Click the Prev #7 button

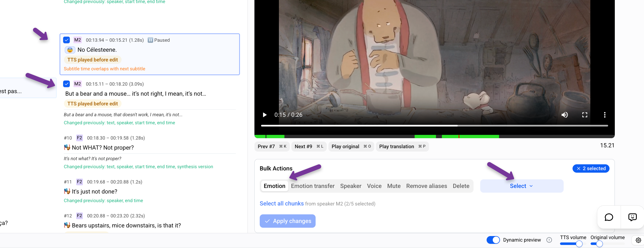pos(272,147)
